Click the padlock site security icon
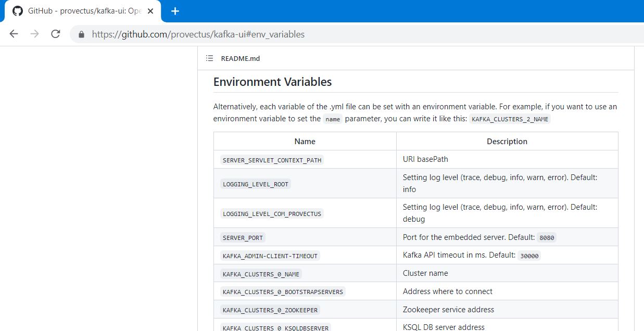This screenshot has width=644, height=331. [81, 34]
